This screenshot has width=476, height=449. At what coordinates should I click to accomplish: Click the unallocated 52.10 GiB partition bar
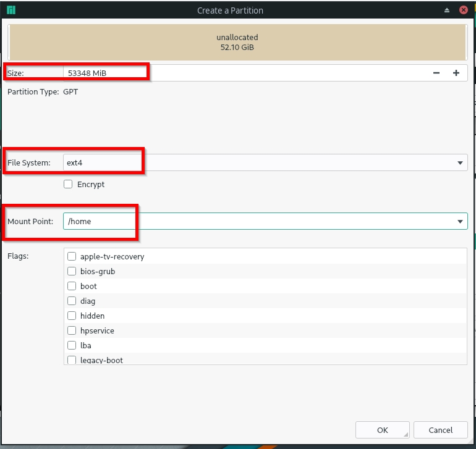click(x=237, y=42)
